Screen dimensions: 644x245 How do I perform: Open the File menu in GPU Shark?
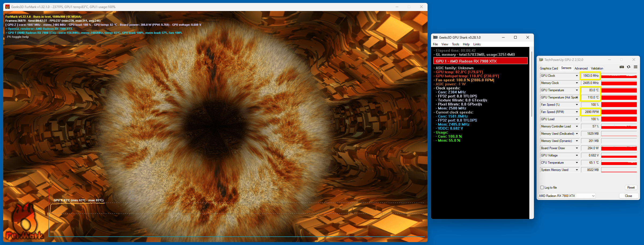click(435, 44)
